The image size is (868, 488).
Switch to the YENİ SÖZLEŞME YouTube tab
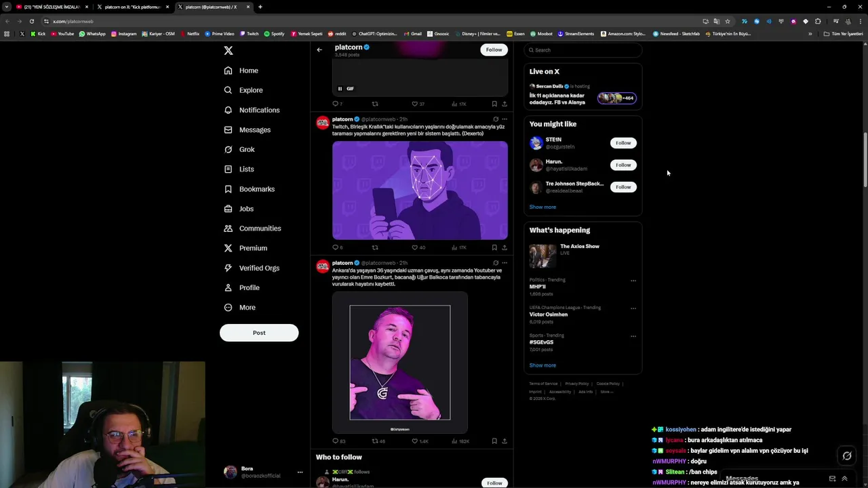(52, 7)
